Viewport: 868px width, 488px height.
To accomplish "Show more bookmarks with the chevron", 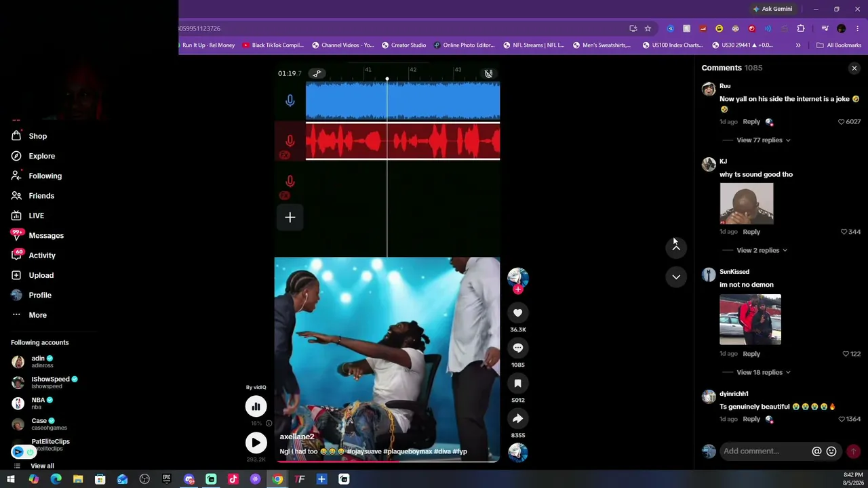I will [798, 45].
